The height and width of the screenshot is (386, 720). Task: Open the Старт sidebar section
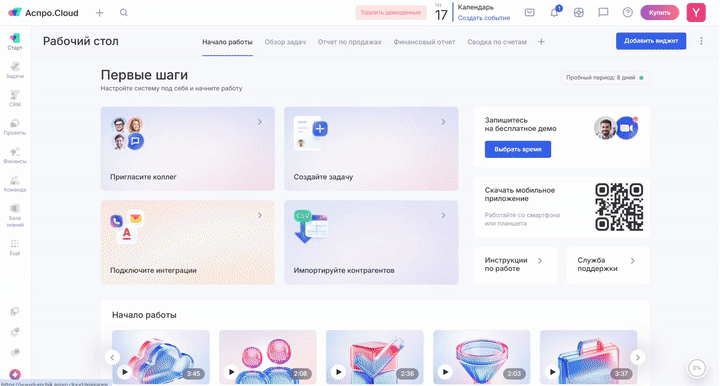15,41
